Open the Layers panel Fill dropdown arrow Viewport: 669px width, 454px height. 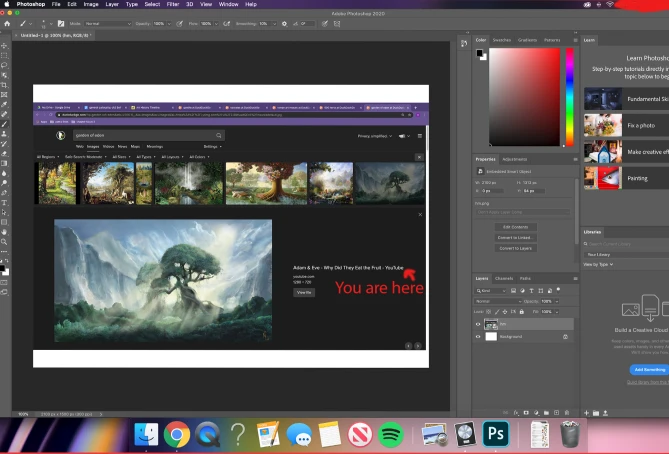pyautogui.click(x=557, y=312)
